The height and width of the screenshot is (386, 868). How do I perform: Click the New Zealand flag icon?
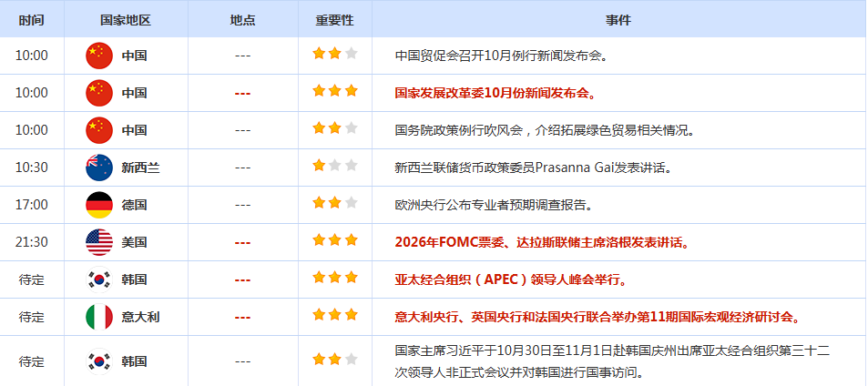pyautogui.click(x=98, y=168)
